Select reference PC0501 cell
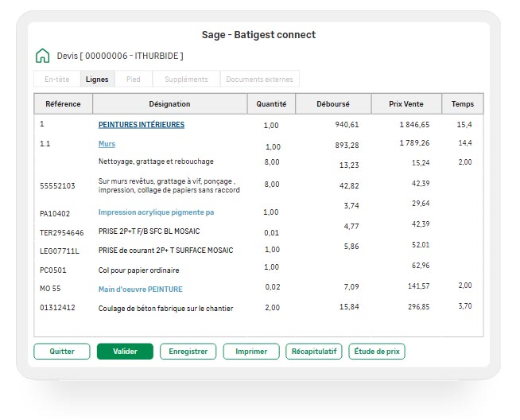The width and height of the screenshot is (520, 420). point(53,270)
